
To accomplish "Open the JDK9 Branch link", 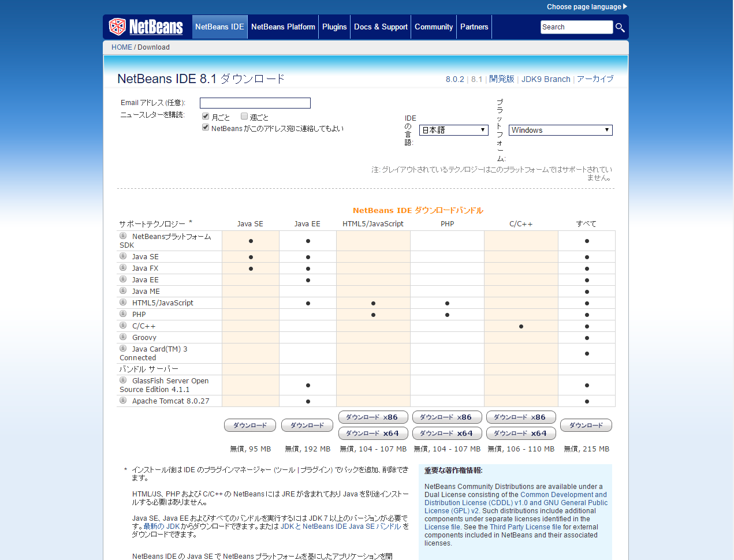I will [x=546, y=79].
